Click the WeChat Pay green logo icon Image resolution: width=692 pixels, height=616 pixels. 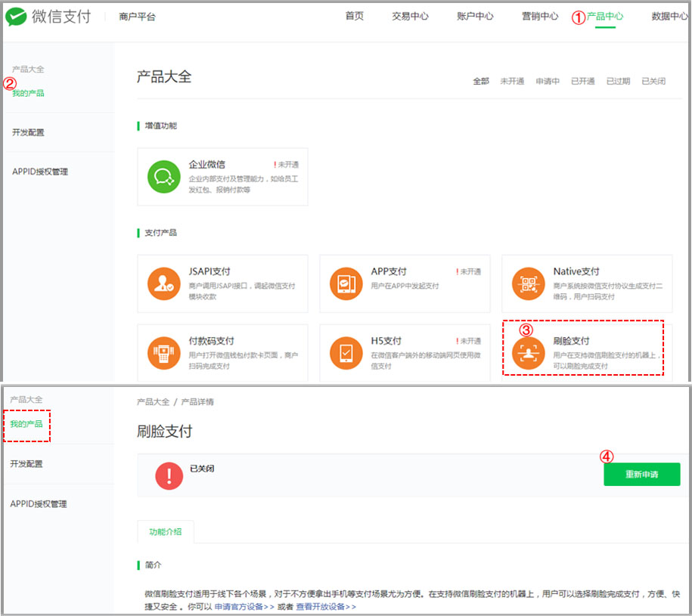(x=16, y=17)
